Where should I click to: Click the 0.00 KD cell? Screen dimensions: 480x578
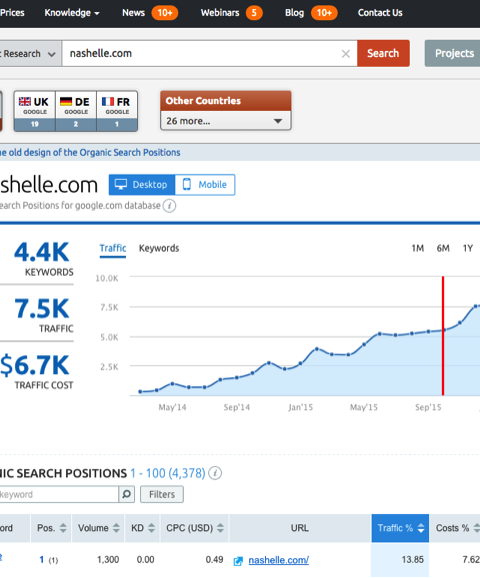pyautogui.click(x=145, y=560)
